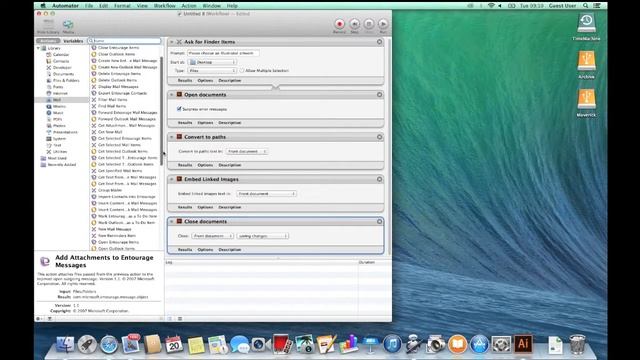The height and width of the screenshot is (360, 640).
Task: Click the Prompt text field
Action: click(x=223, y=53)
